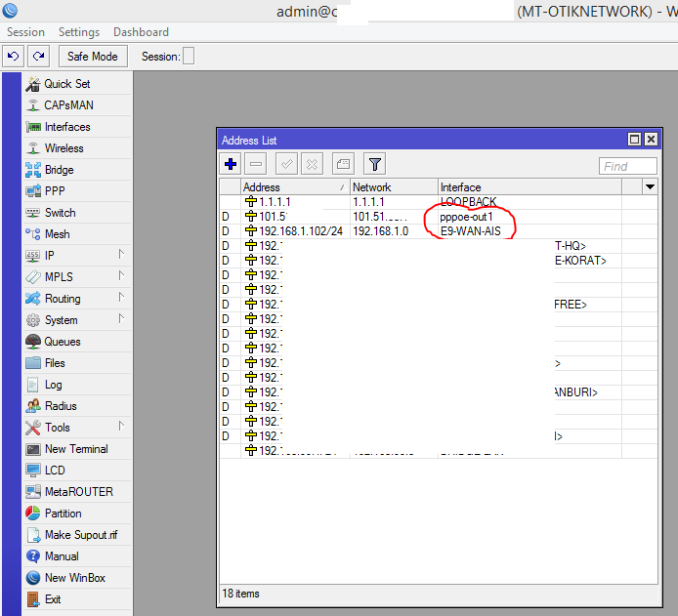Click the undo arrow button
Screen dimensions: 678x616
tap(14, 57)
